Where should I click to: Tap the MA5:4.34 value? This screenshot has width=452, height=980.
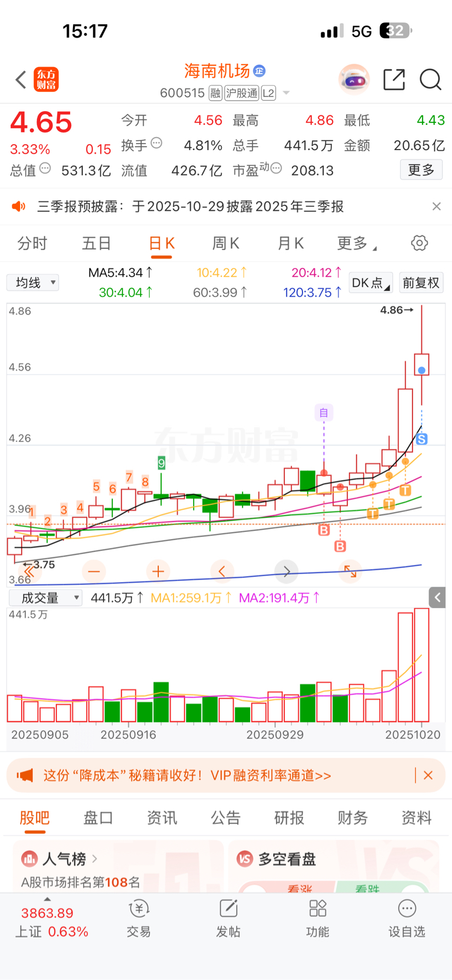point(121,273)
